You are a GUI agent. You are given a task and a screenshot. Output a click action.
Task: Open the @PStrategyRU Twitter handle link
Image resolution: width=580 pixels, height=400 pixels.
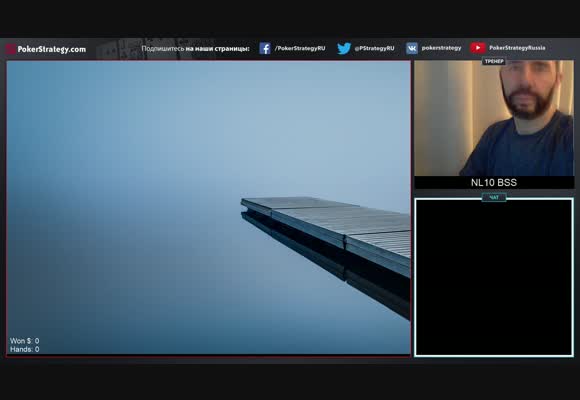[374, 48]
